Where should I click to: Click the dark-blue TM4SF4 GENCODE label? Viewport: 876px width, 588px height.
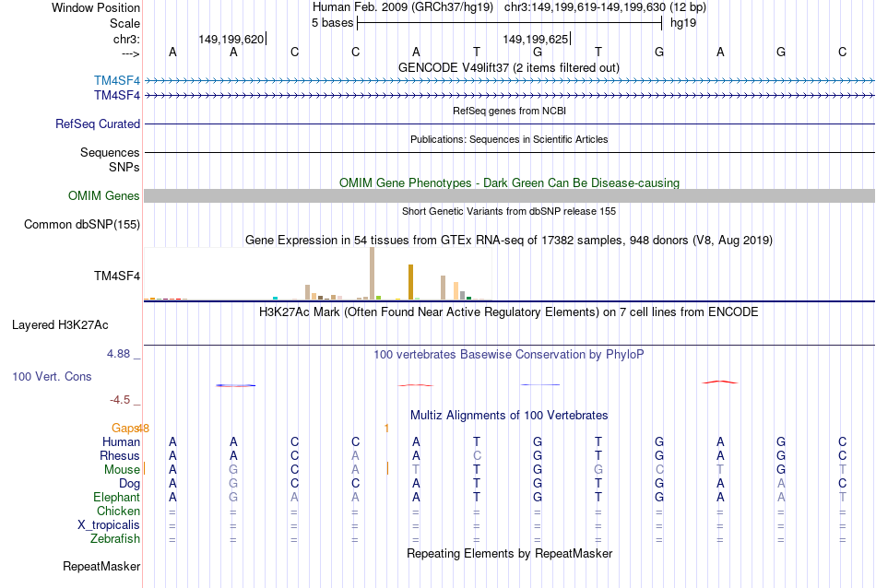coord(117,95)
